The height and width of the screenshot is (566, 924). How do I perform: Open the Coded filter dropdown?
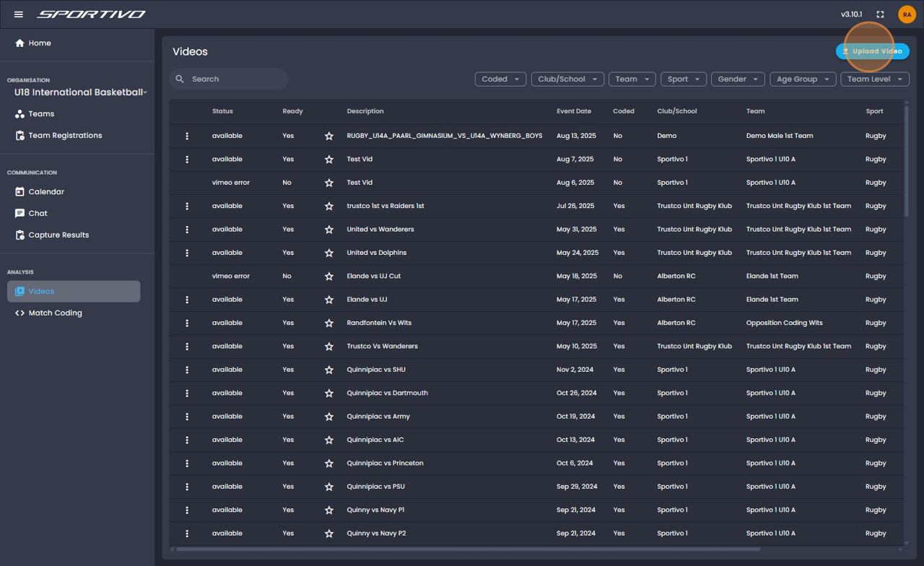(x=500, y=79)
